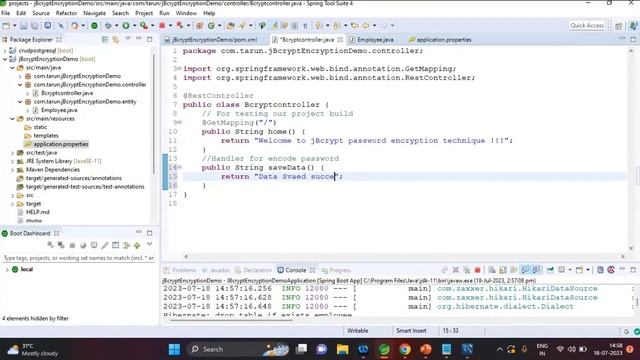Click open console icon in Boot Dashboard
The image size is (640, 360).
(94, 245)
